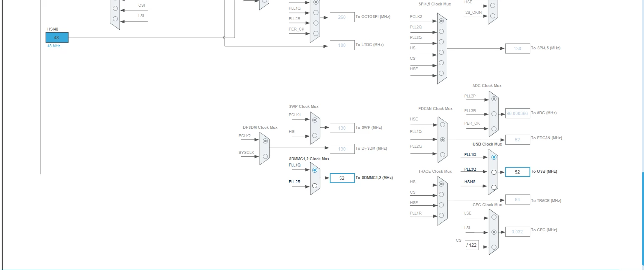Select SYSCLK in DFSDM Clock Mux

pos(265,156)
